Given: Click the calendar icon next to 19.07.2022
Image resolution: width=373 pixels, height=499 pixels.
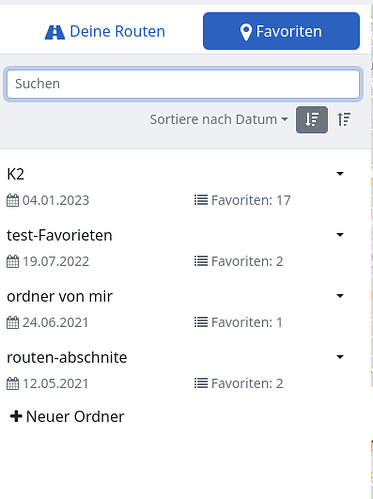Looking at the screenshot, I should 13,261.
